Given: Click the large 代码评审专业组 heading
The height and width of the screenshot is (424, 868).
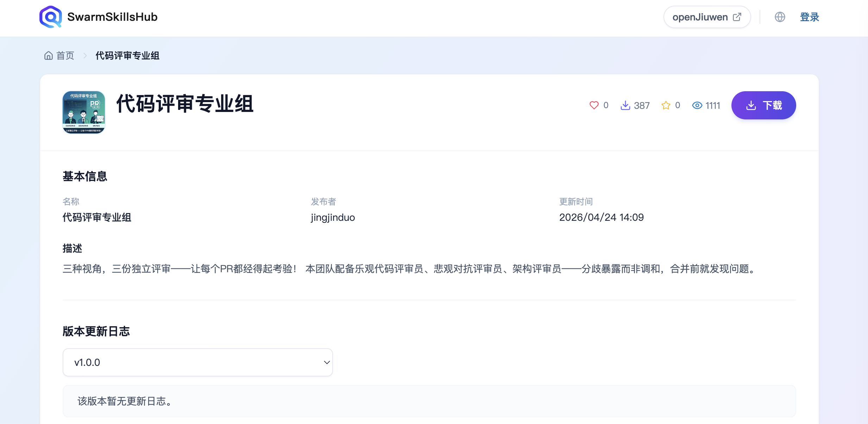Looking at the screenshot, I should click(x=185, y=104).
